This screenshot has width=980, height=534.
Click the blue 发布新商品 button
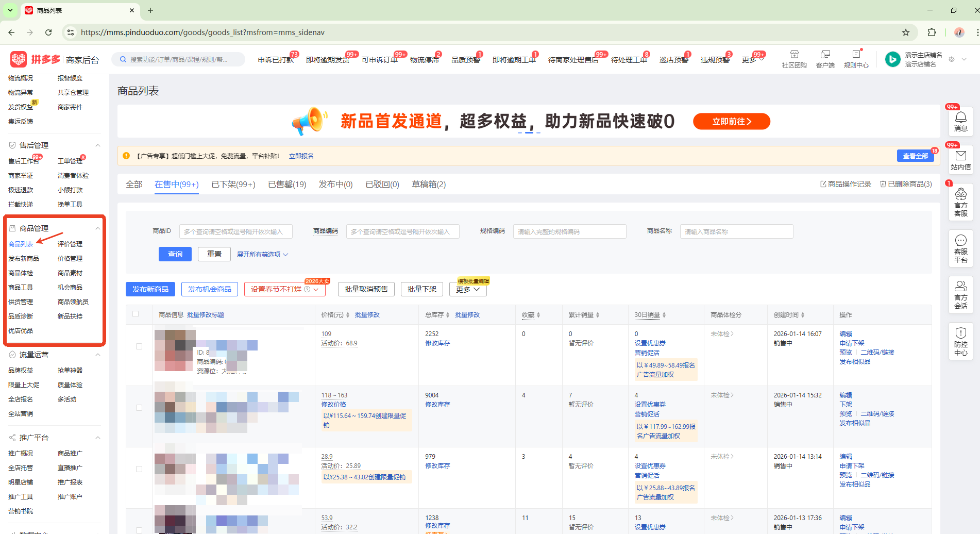150,289
